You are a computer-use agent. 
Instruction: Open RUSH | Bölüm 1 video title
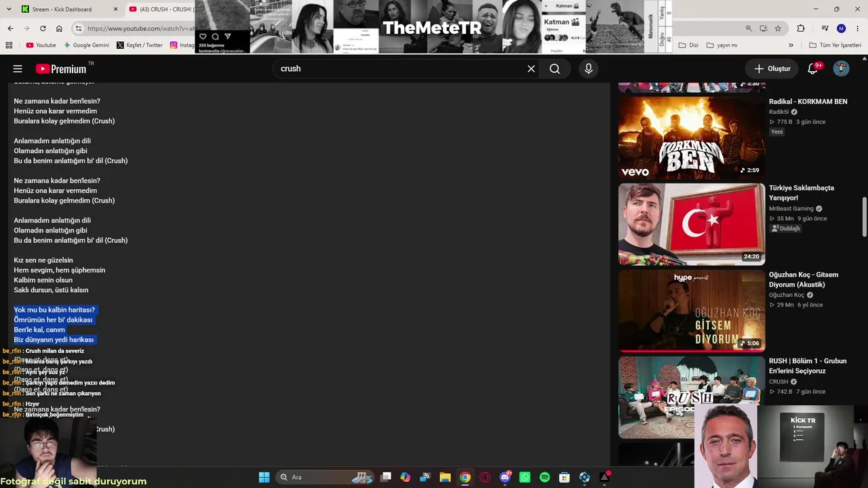click(x=807, y=366)
